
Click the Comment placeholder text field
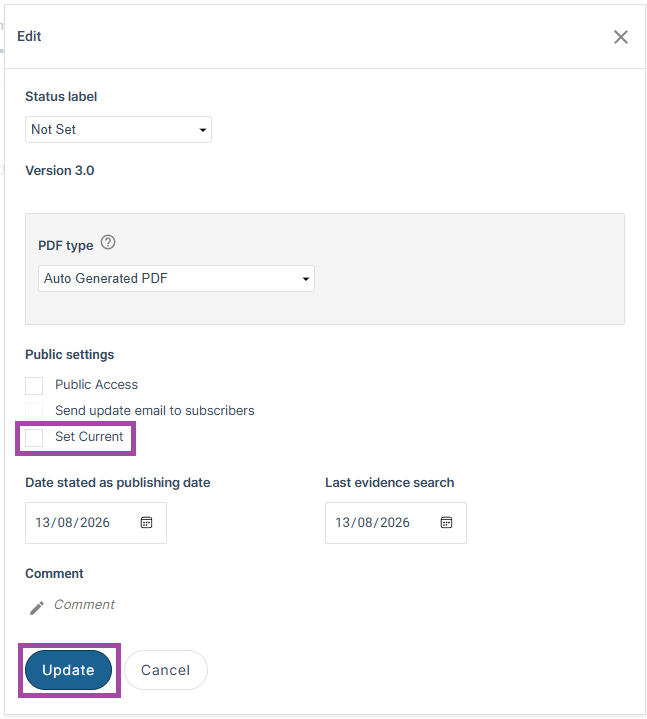84,604
